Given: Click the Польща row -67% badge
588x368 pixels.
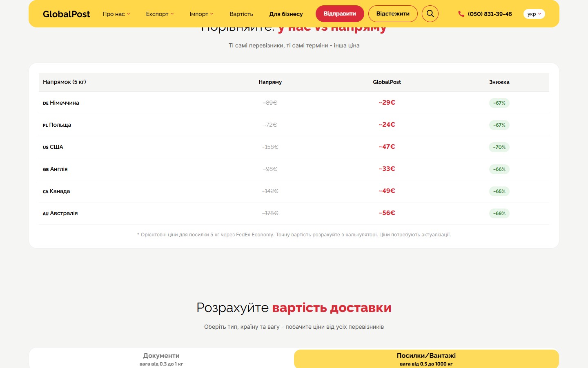Looking at the screenshot, I should 499,125.
